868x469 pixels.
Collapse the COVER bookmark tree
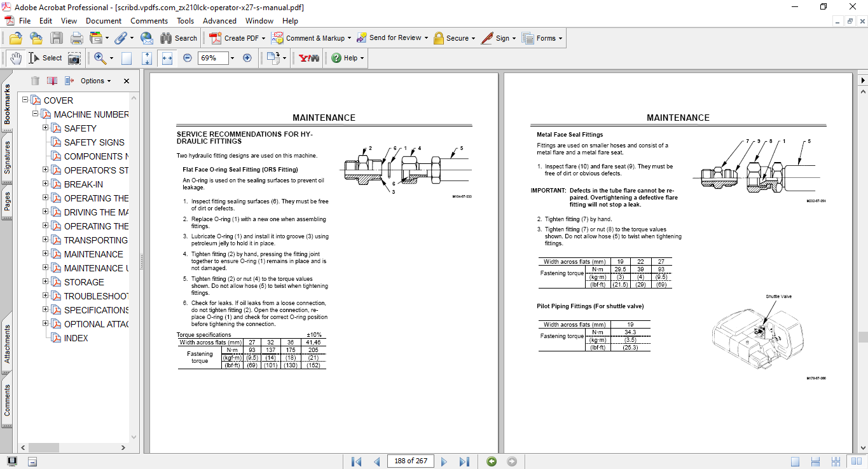click(x=24, y=100)
